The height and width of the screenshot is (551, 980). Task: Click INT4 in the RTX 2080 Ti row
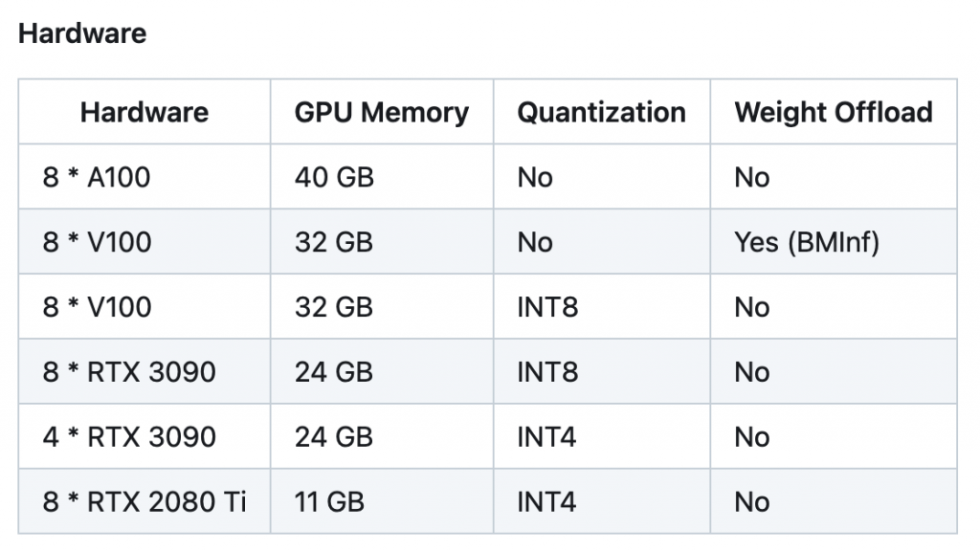pos(546,502)
